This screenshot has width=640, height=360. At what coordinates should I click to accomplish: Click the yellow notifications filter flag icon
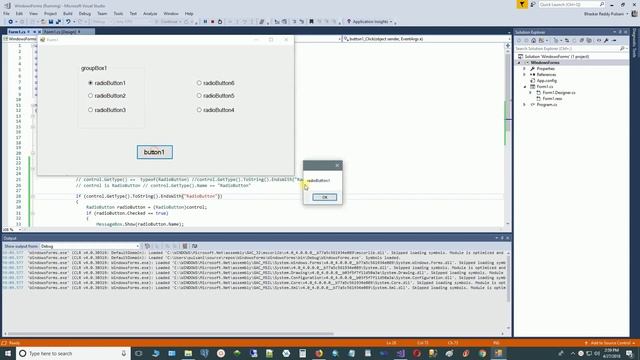tap(522, 4)
